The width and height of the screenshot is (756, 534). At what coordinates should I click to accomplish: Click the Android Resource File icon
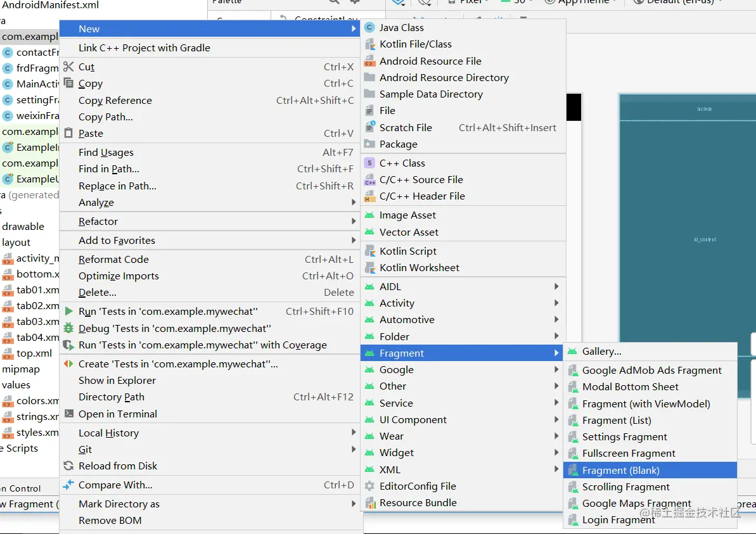click(370, 61)
